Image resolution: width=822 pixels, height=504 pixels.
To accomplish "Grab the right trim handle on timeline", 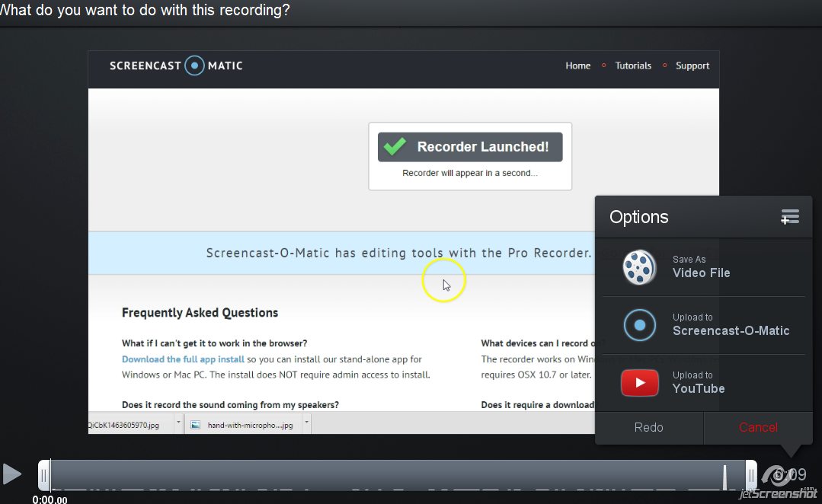I will tap(751, 475).
